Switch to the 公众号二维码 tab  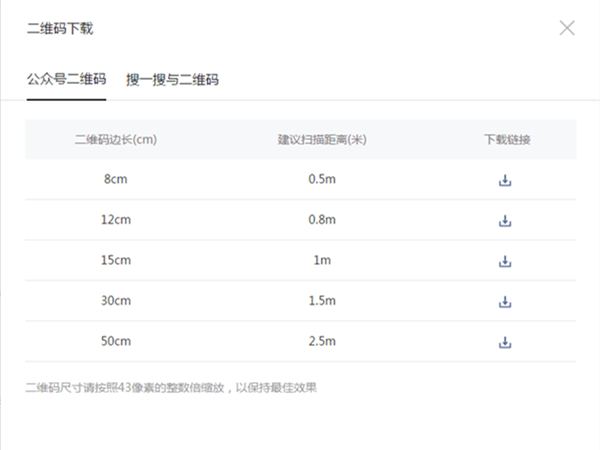[x=66, y=79]
